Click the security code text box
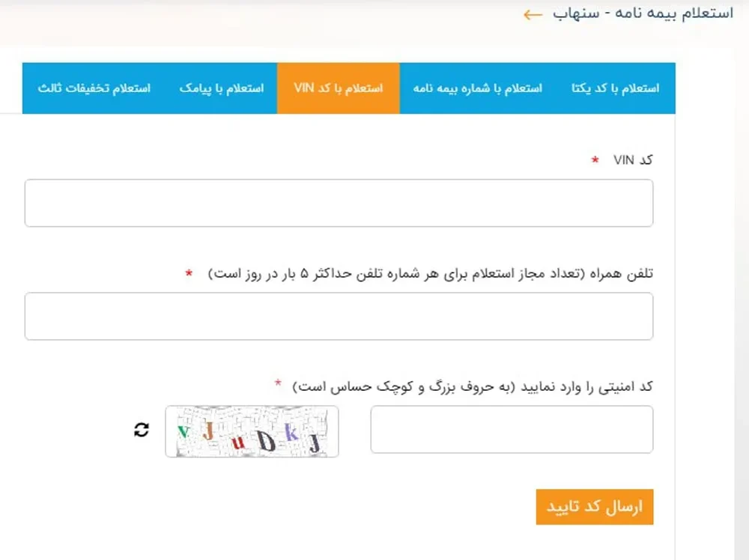749x560 pixels. pyautogui.click(x=512, y=430)
